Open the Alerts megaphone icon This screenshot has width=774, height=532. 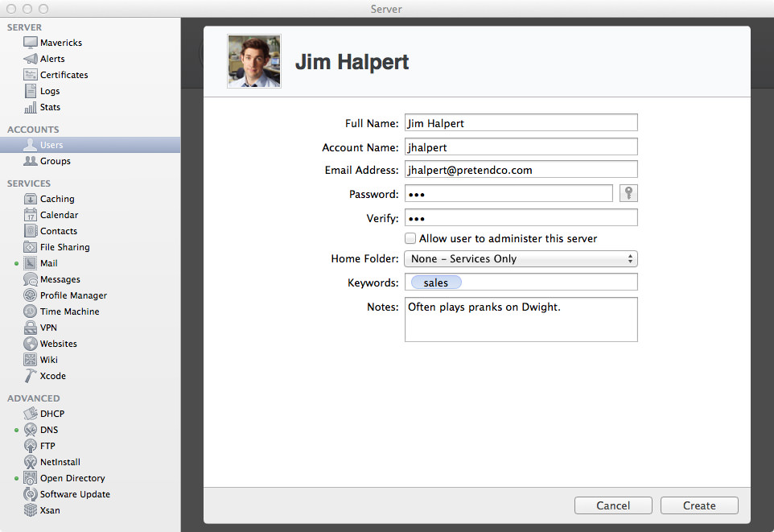click(x=30, y=59)
